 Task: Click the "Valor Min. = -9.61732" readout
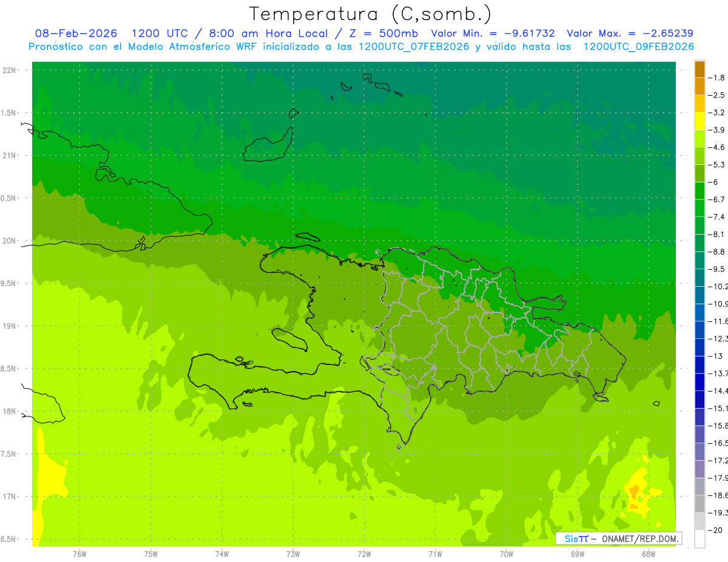click(493, 33)
